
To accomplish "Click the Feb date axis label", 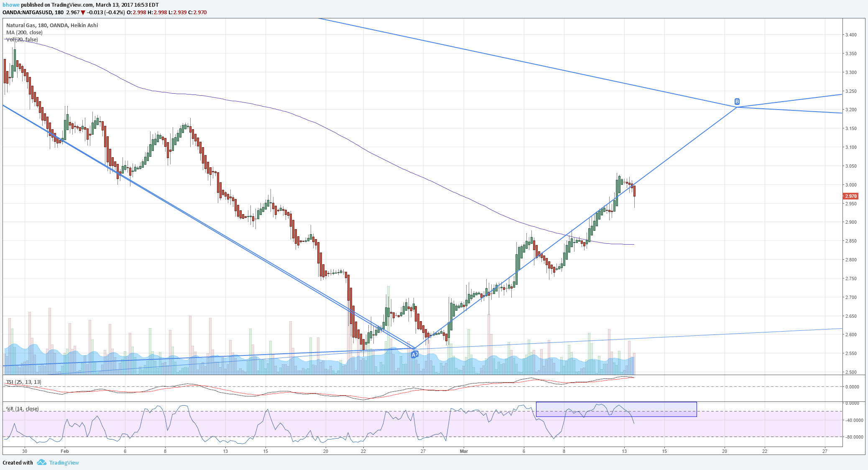I will [x=64, y=451].
